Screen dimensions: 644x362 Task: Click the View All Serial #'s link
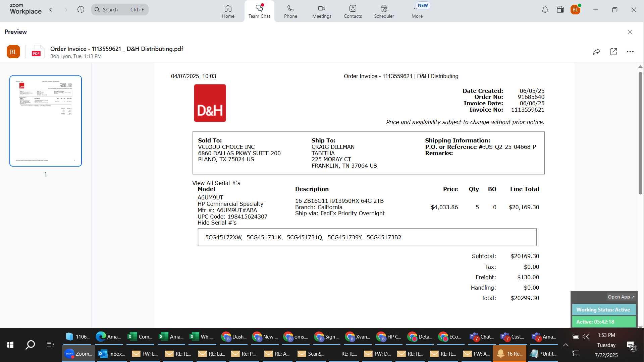tap(216, 183)
